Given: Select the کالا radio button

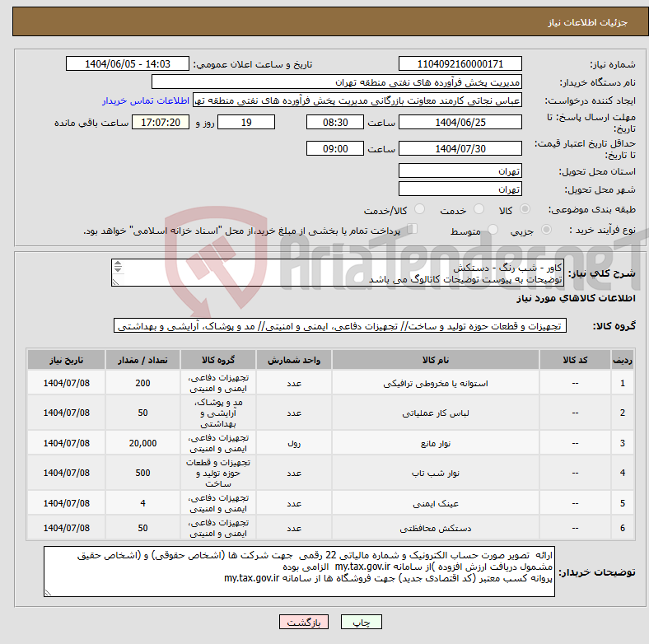Looking at the screenshot, I should (x=525, y=209).
